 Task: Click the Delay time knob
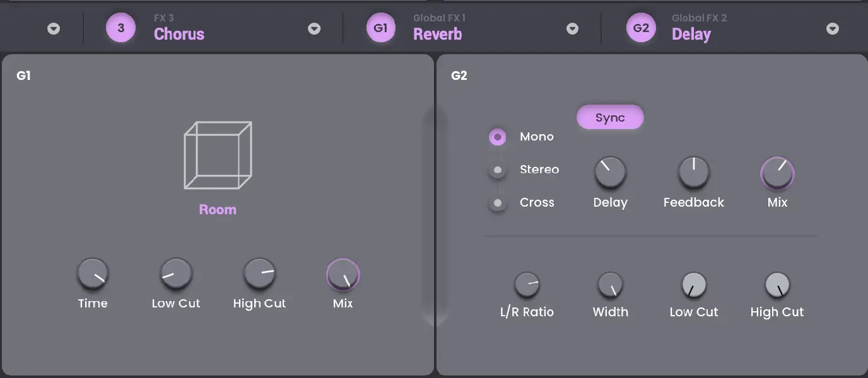[x=610, y=173]
